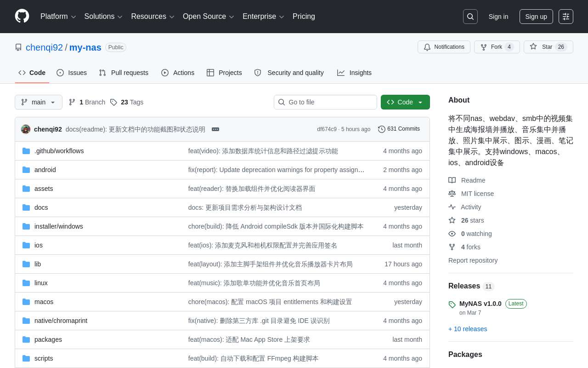
Task: Open the Activity pulse icon
Action: point(452,207)
